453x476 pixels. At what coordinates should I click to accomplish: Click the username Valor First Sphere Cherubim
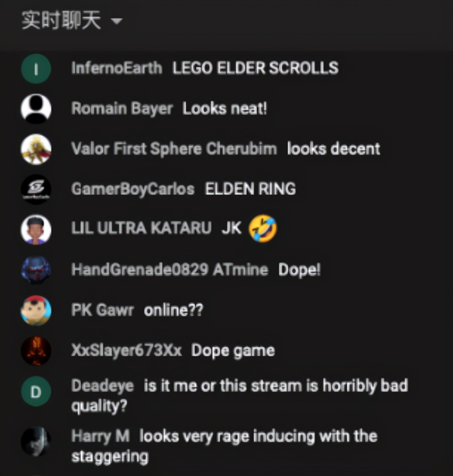coord(174,149)
